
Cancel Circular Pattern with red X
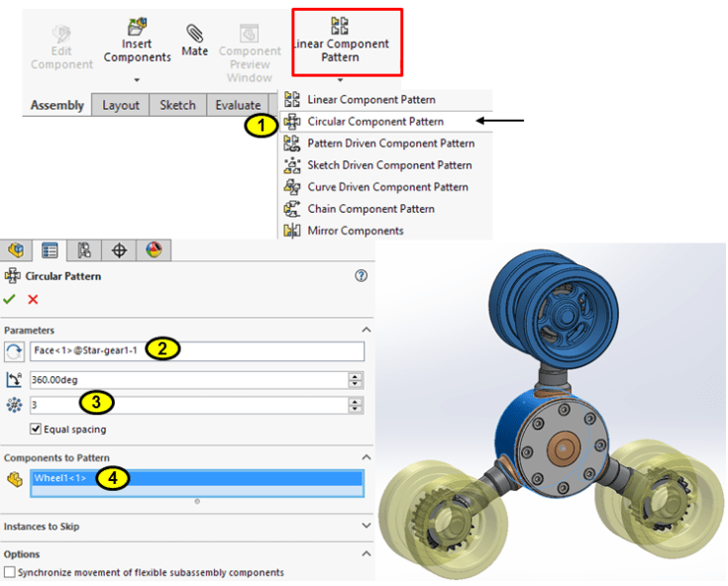(33, 299)
